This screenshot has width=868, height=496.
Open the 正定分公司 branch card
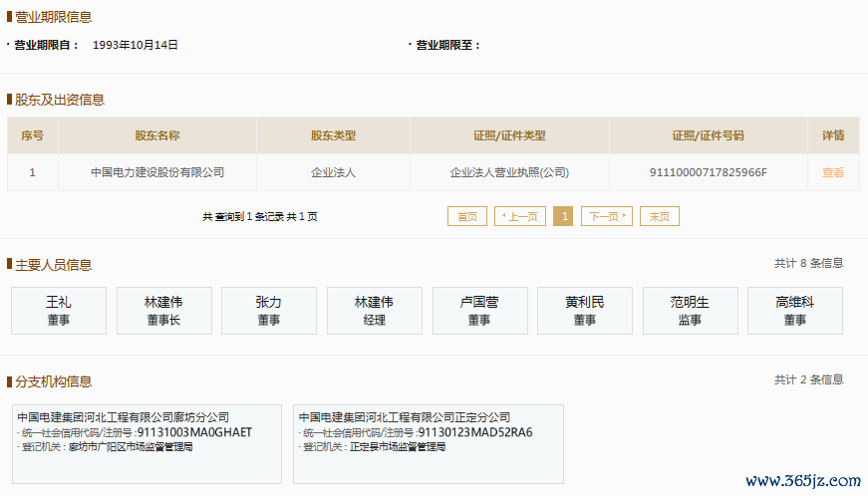click(x=429, y=444)
